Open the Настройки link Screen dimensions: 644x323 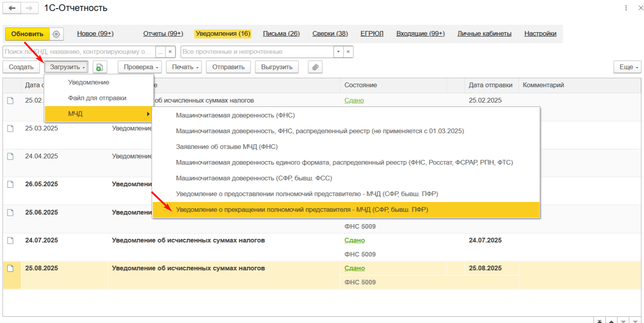[540, 34]
